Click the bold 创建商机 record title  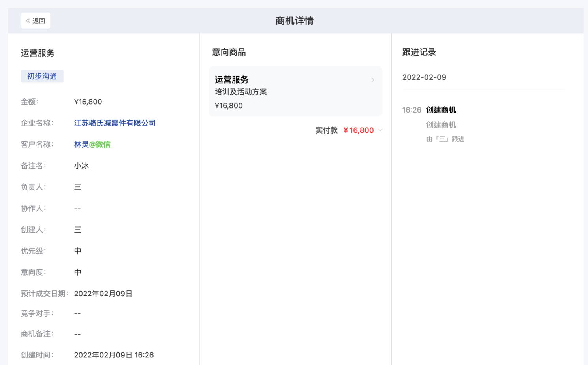(x=441, y=110)
